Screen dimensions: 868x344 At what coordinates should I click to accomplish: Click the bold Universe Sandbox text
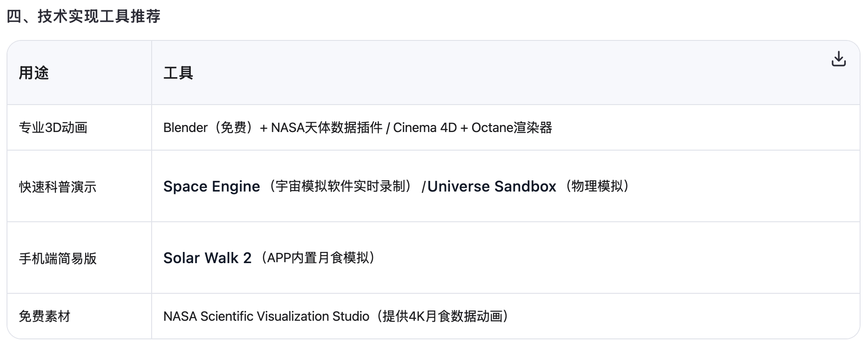(x=492, y=186)
